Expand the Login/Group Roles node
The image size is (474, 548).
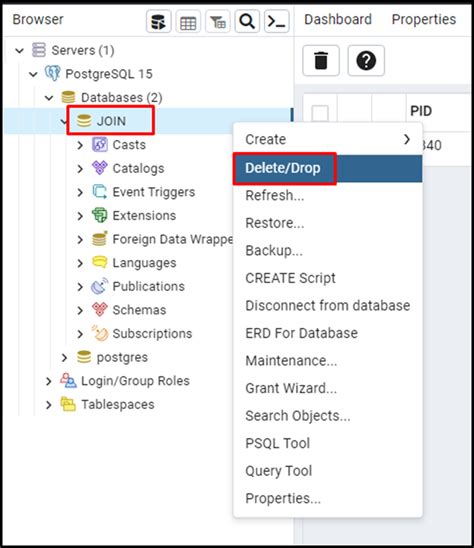(49, 381)
